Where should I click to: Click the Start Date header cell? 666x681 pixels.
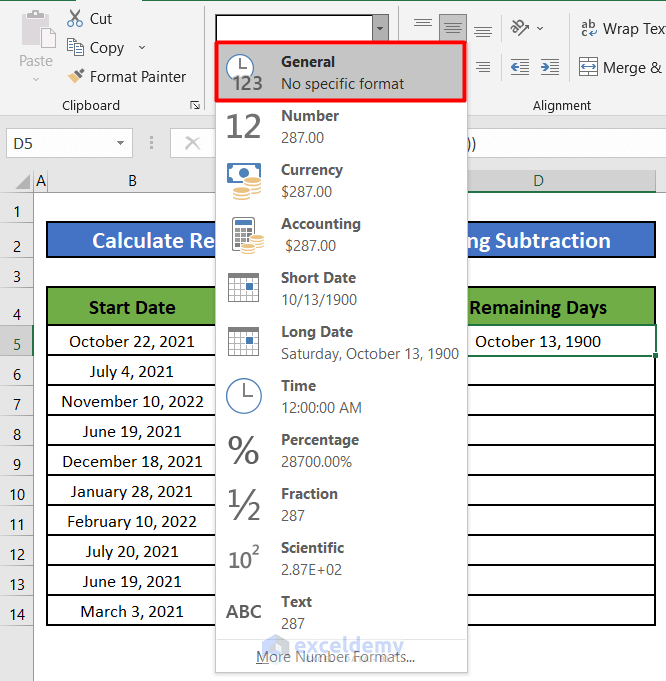[x=132, y=307]
